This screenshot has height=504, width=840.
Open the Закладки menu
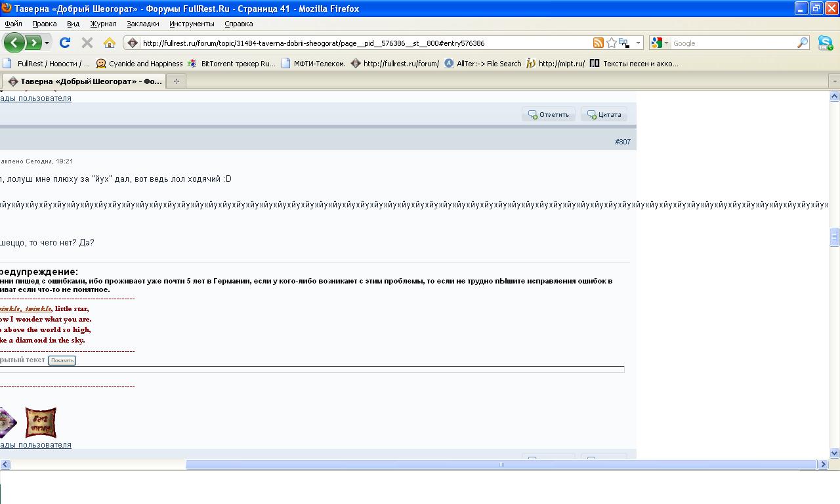142,24
